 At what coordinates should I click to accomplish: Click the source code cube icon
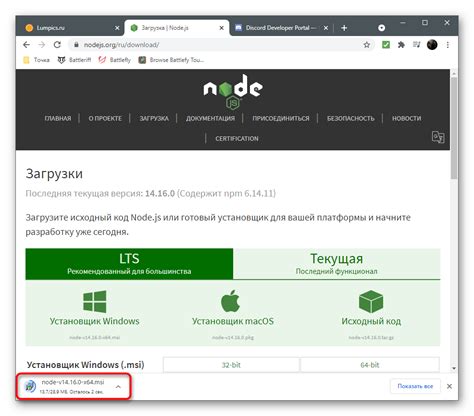coord(371,301)
